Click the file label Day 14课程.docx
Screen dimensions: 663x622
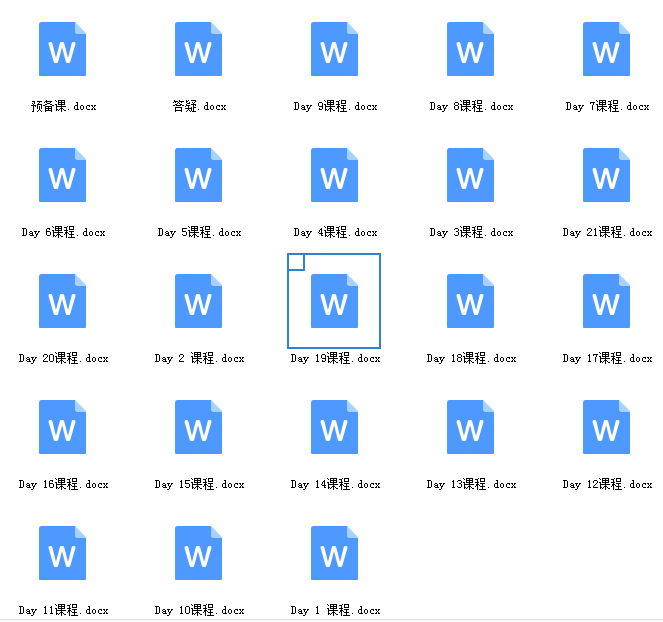pyautogui.click(x=335, y=484)
